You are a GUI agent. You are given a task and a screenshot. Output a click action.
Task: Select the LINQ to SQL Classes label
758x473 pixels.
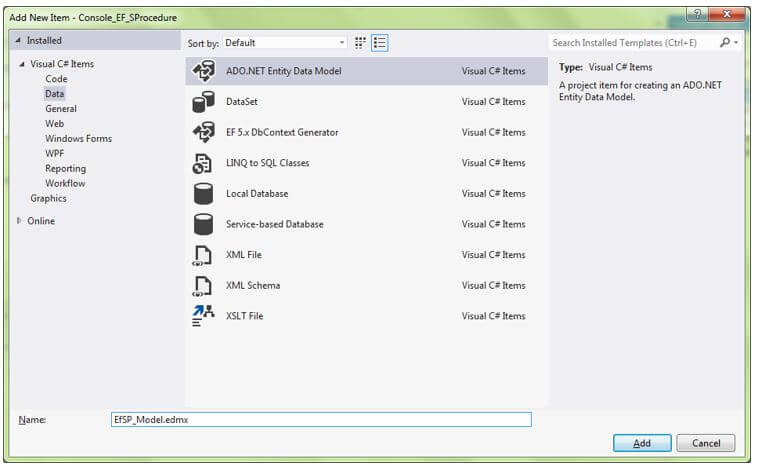[x=267, y=163]
